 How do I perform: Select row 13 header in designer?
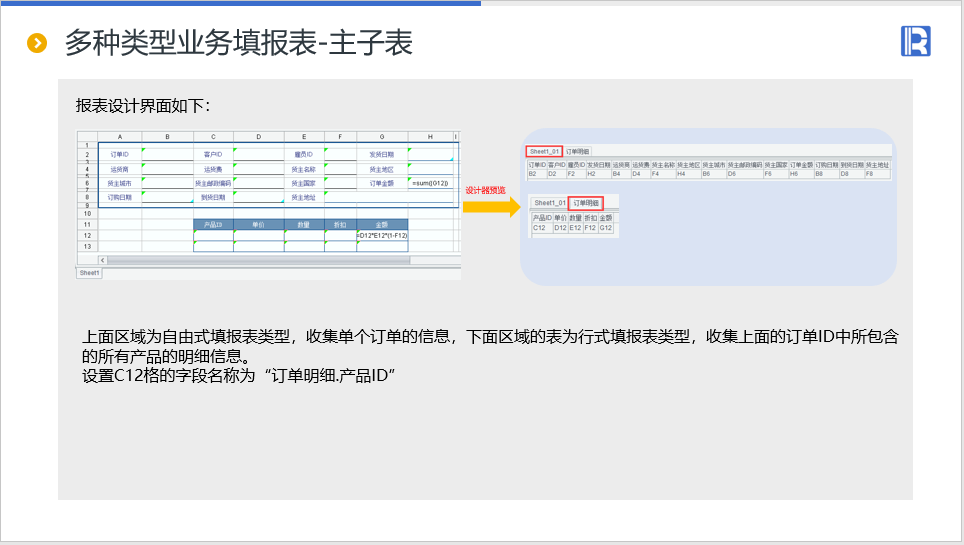tap(87, 247)
